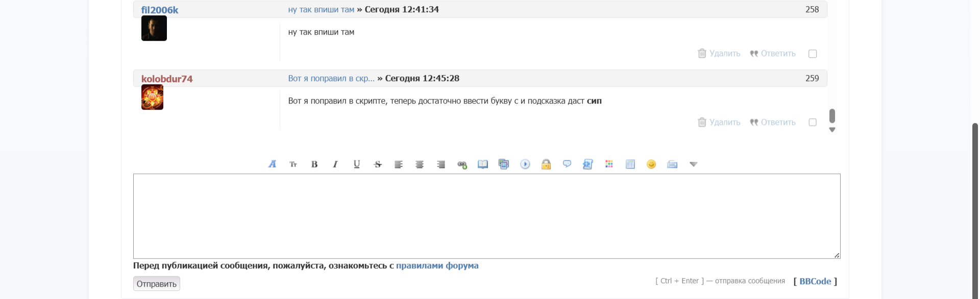Open the font size tool
The width and height of the screenshot is (980, 299).
pyautogui.click(x=293, y=164)
